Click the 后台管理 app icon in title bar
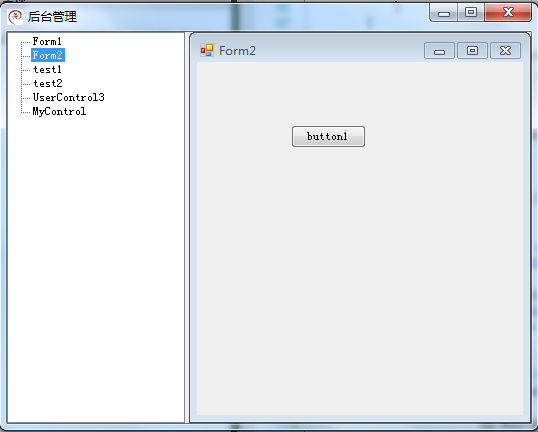The height and width of the screenshot is (432, 538). click(15, 17)
